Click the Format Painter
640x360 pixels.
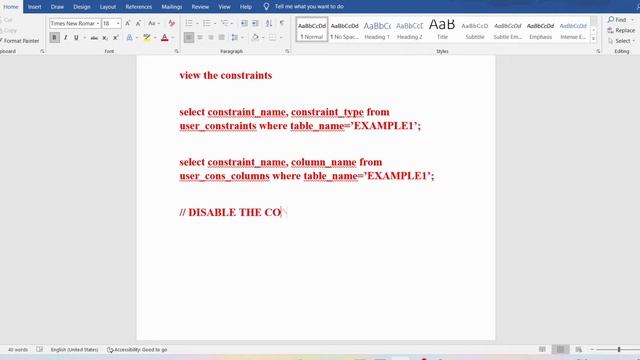pyautogui.click(x=20, y=41)
